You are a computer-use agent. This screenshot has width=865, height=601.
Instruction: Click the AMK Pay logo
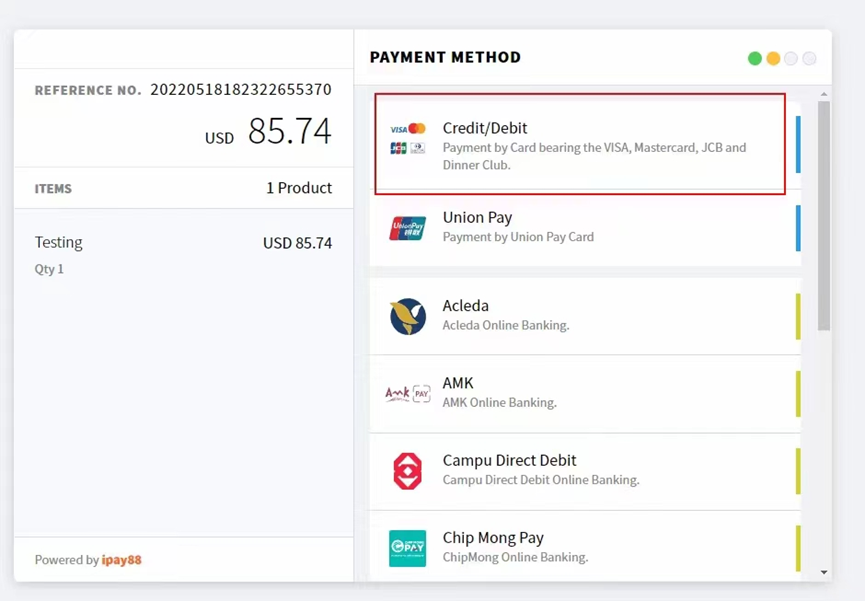pyautogui.click(x=408, y=393)
